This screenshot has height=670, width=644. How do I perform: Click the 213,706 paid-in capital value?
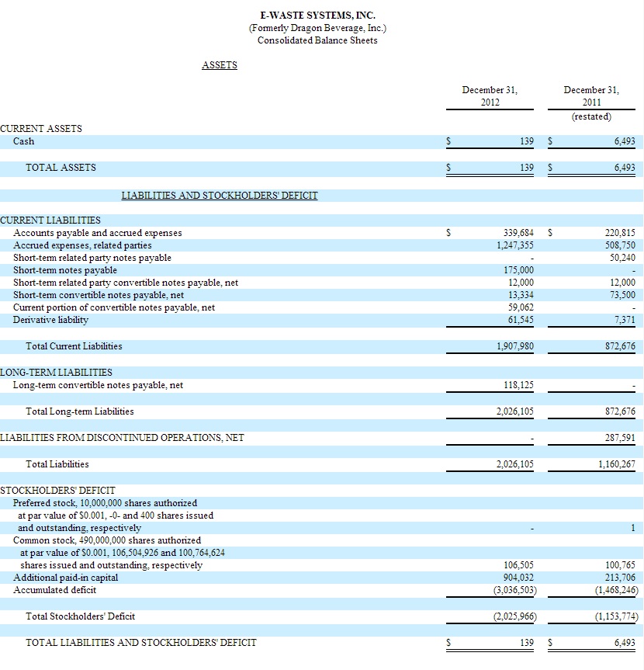(620, 578)
